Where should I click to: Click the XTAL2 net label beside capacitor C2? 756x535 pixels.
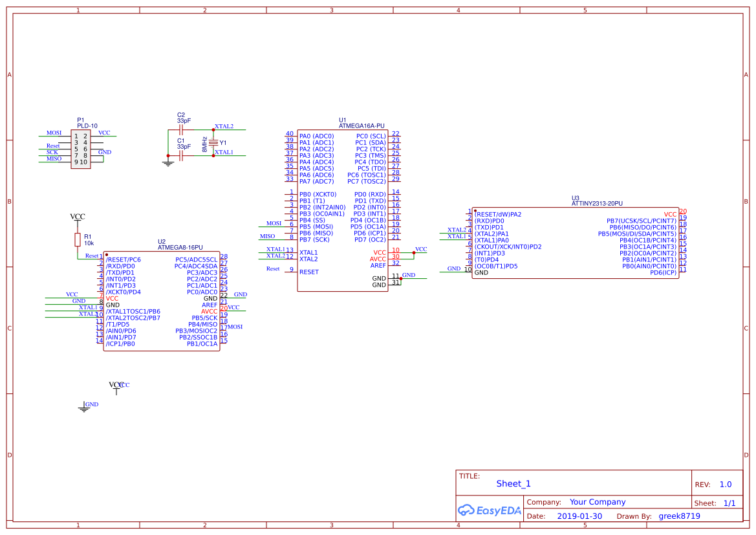224,126
